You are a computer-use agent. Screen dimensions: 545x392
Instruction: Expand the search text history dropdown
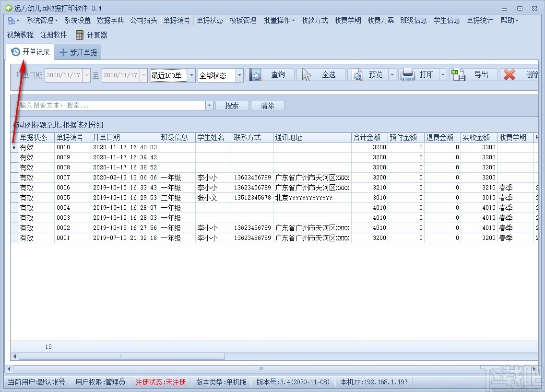209,105
